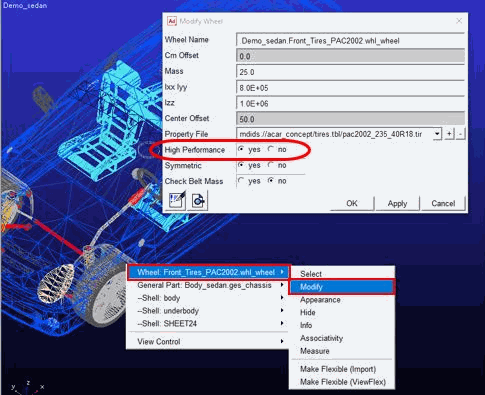
Task: Click the Adams icon in dialog title
Action: 172,21
